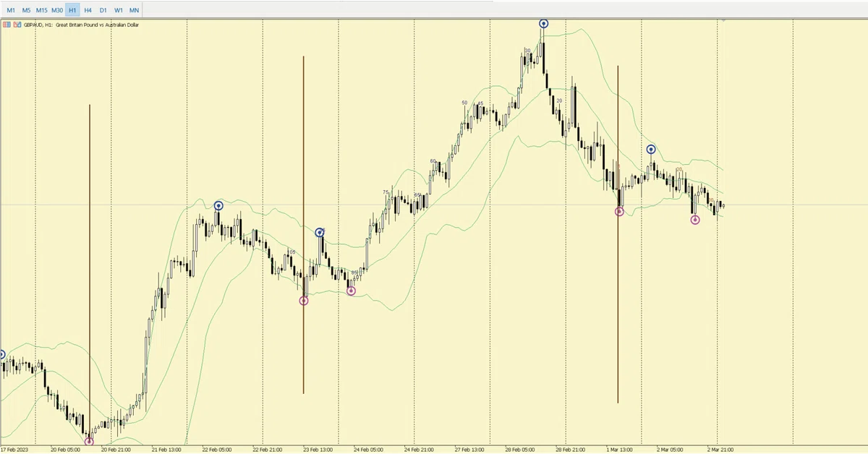Click the '24 Feb 21:00' time label
The height and width of the screenshot is (454, 868).
tap(419, 449)
